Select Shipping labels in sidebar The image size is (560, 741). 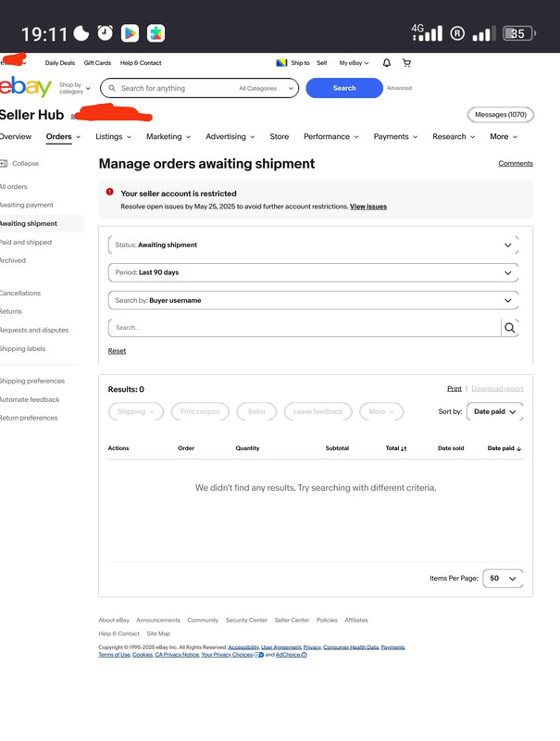click(22, 349)
